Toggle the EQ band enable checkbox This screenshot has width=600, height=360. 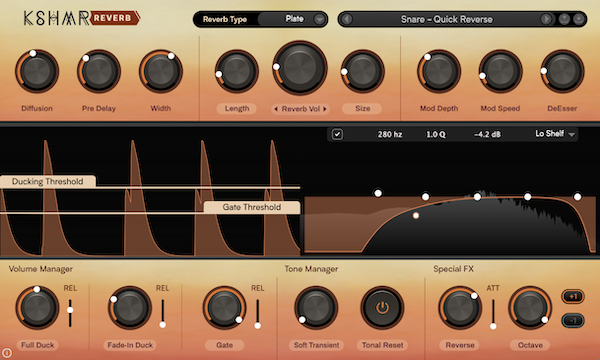[337, 134]
